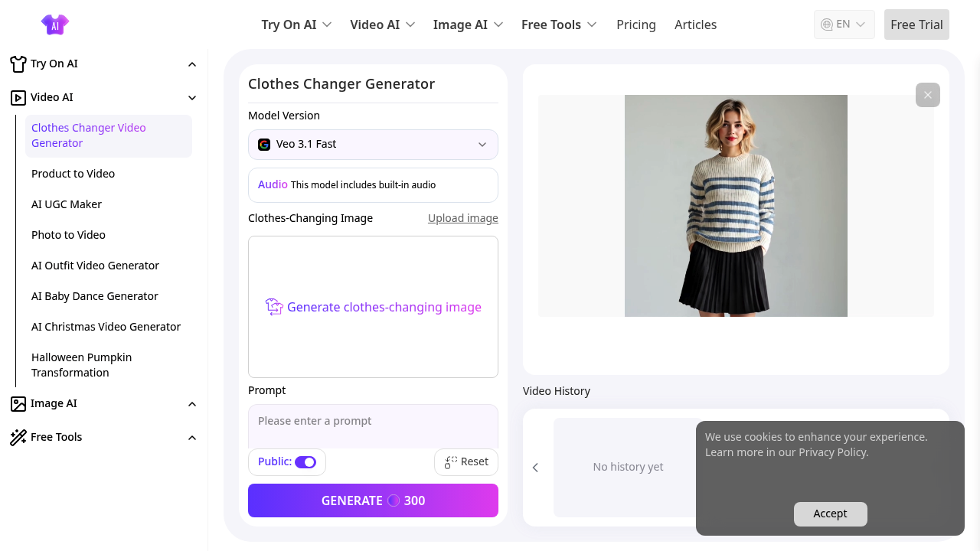Click the Video AI play icon in sidebar

pyautogui.click(x=17, y=97)
